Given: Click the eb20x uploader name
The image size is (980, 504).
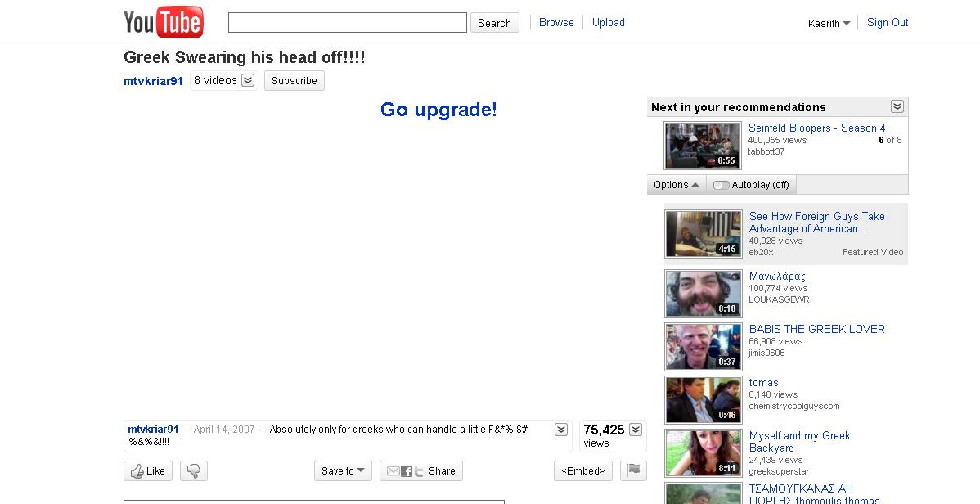Looking at the screenshot, I should tap(762, 252).
